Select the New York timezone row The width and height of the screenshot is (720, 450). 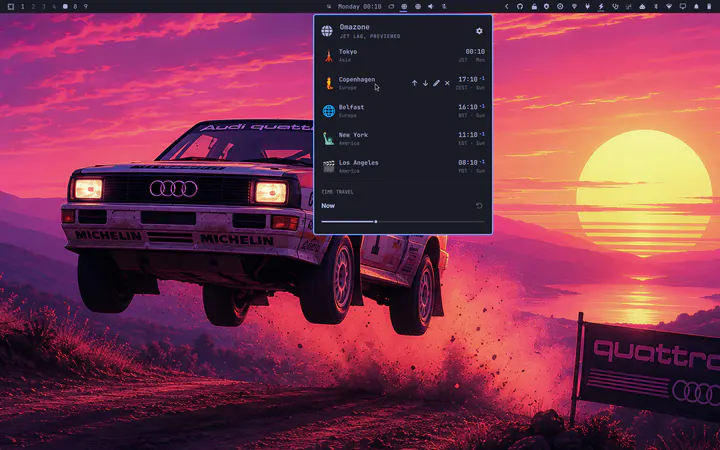[403, 139]
